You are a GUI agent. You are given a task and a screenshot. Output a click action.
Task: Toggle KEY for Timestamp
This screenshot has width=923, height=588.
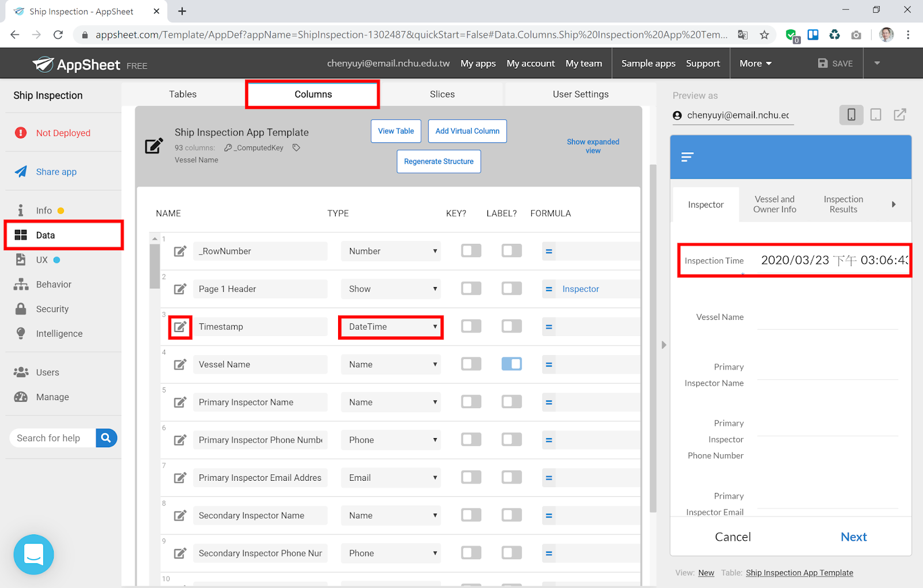471,326
